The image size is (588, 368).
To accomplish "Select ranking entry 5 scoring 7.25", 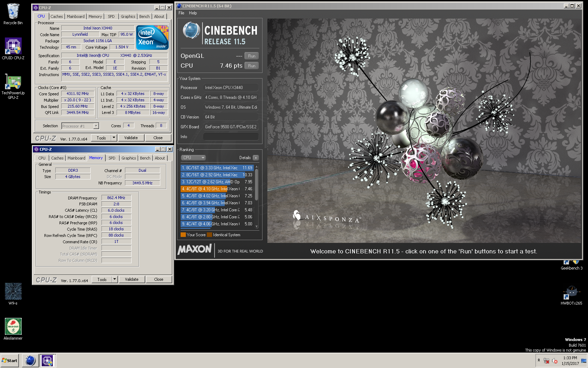I will 217,196.
